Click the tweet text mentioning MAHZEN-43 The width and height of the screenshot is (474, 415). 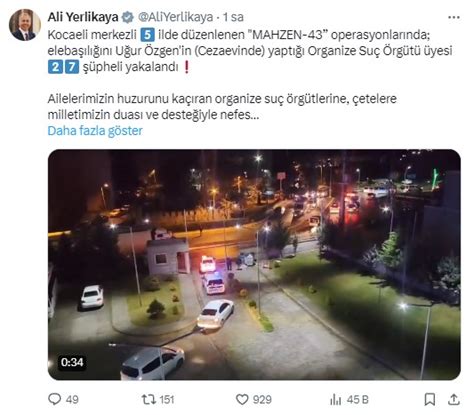[x=250, y=51]
